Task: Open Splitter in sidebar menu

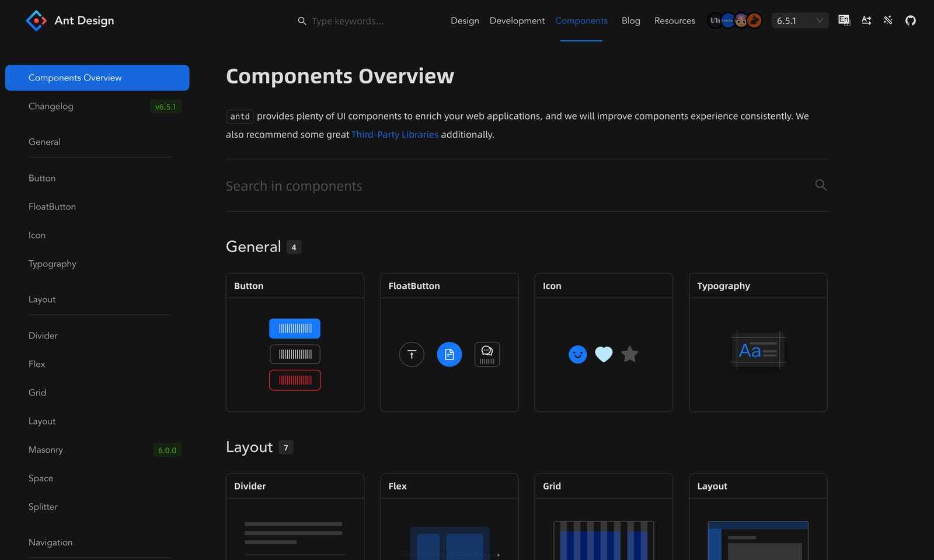Action: (97, 507)
